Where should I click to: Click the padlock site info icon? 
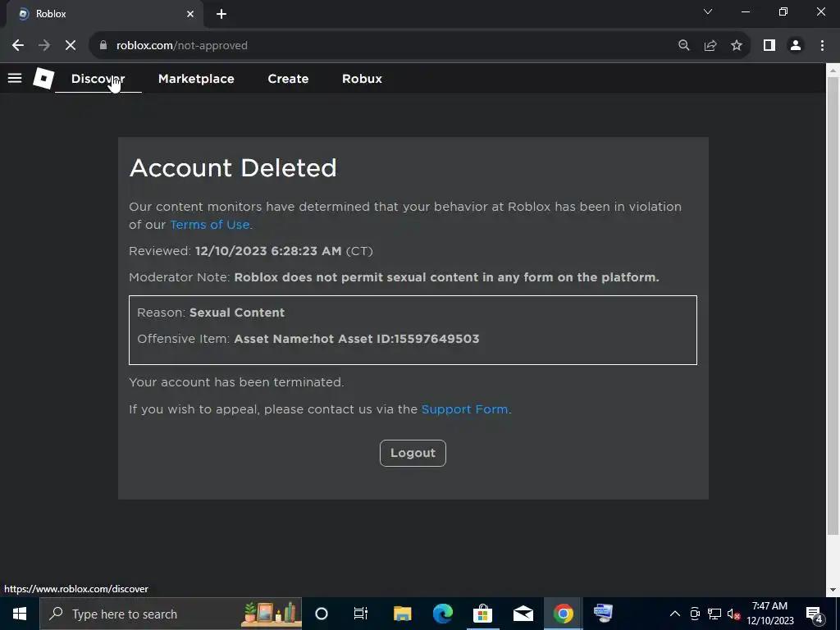tap(103, 46)
